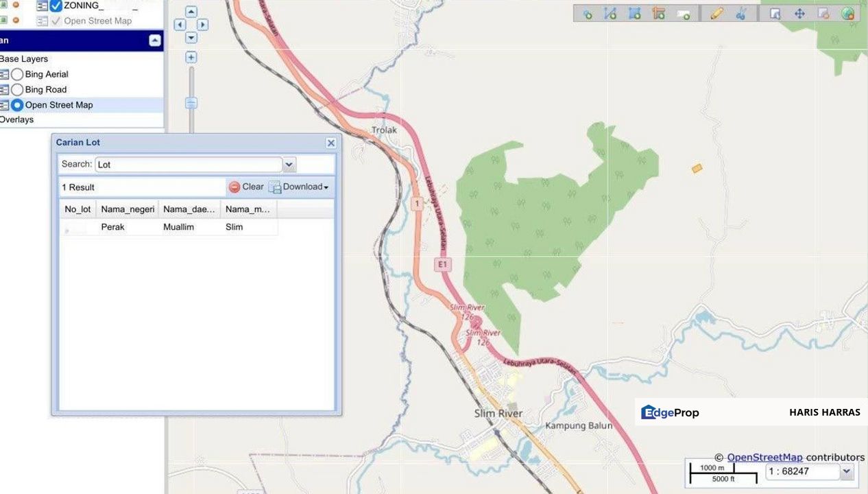The height and width of the screenshot is (494, 868).
Task: Select Bing Road base layer radio
Action: pos(17,89)
